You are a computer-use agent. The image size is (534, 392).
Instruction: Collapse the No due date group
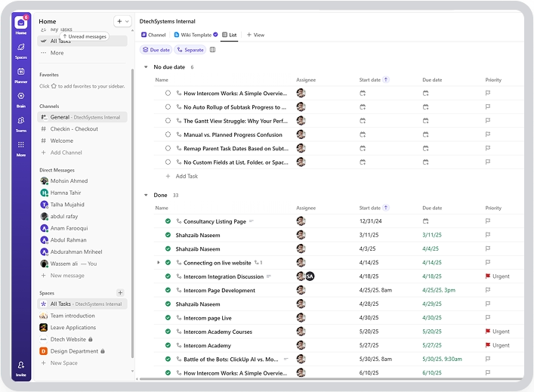[146, 67]
